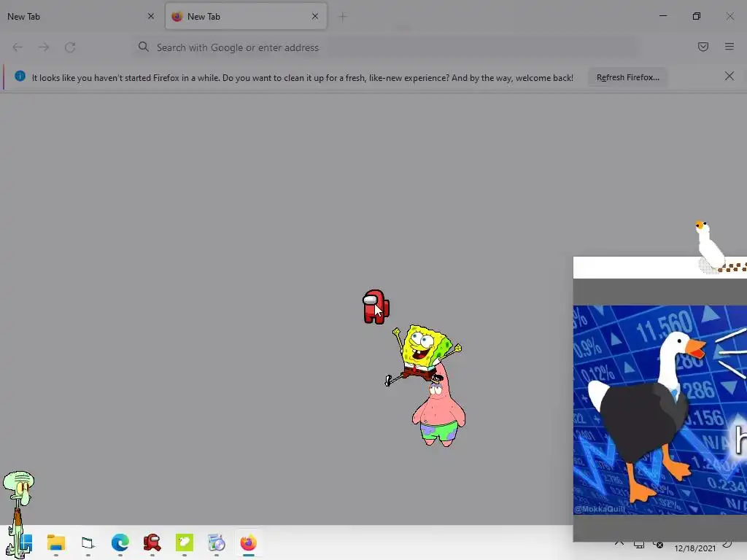Click the SpongeBob character
Image resolution: width=747 pixels, height=560 pixels.
tap(423, 354)
